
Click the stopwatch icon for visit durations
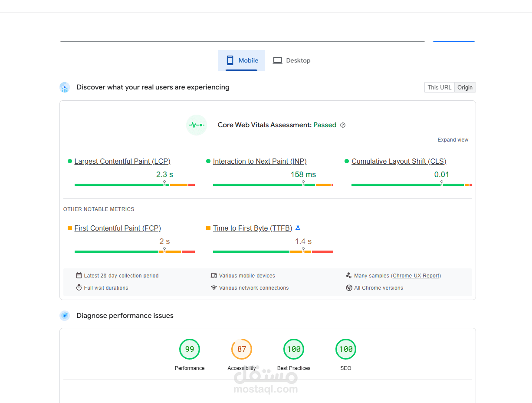tap(79, 288)
